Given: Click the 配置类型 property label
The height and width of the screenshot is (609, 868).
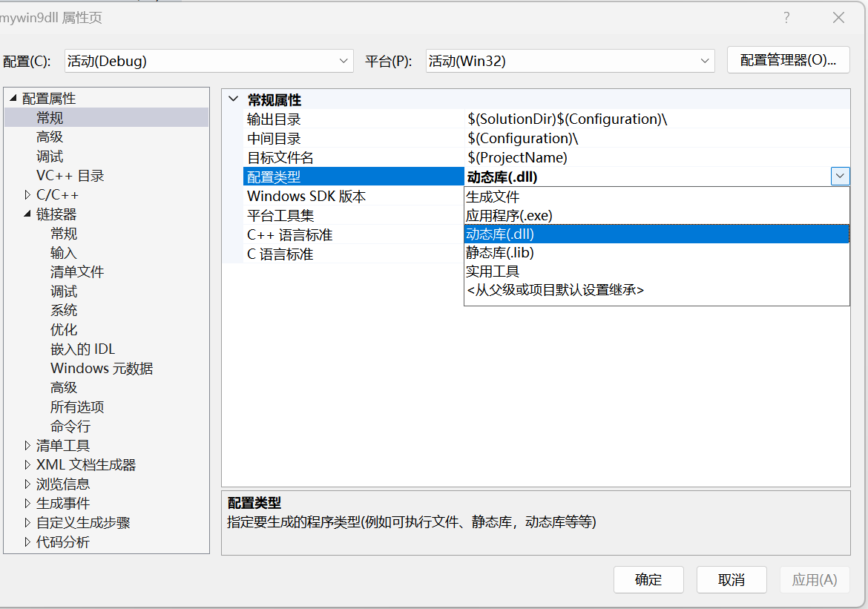Looking at the screenshot, I should point(353,177).
